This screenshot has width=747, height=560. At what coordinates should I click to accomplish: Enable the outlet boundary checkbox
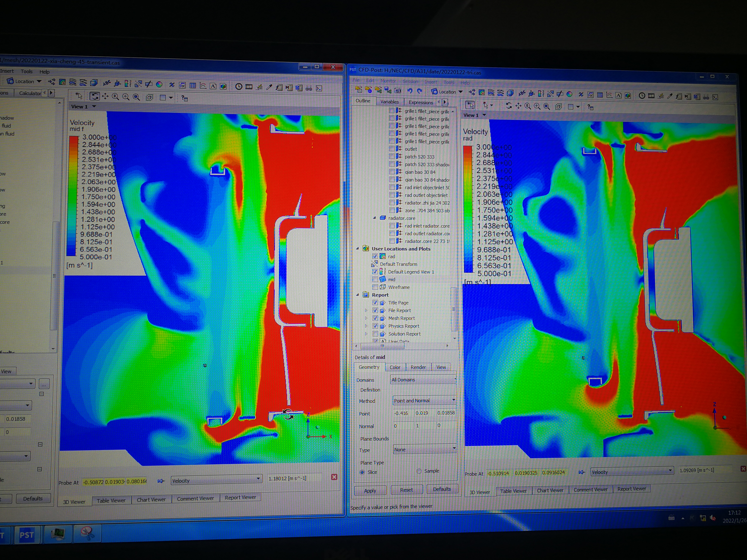(x=391, y=148)
